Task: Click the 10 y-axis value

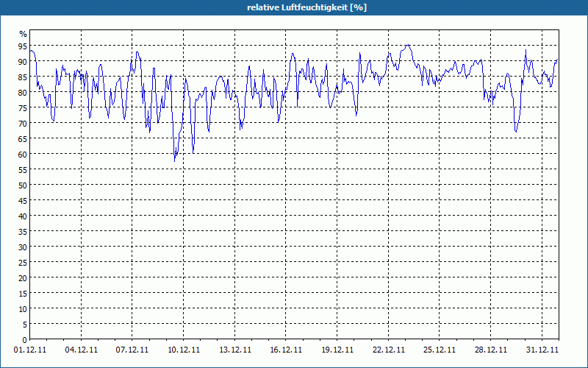Action: [23, 309]
